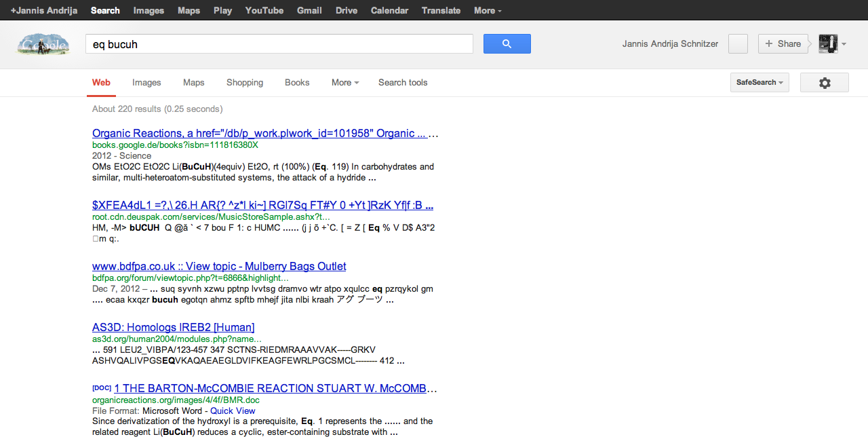Switch to the Maps results tab

point(193,83)
